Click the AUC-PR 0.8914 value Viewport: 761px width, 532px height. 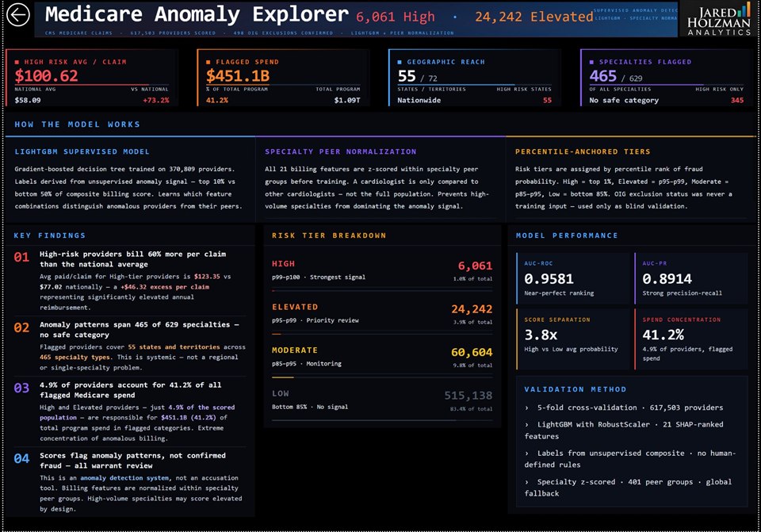pyautogui.click(x=667, y=278)
